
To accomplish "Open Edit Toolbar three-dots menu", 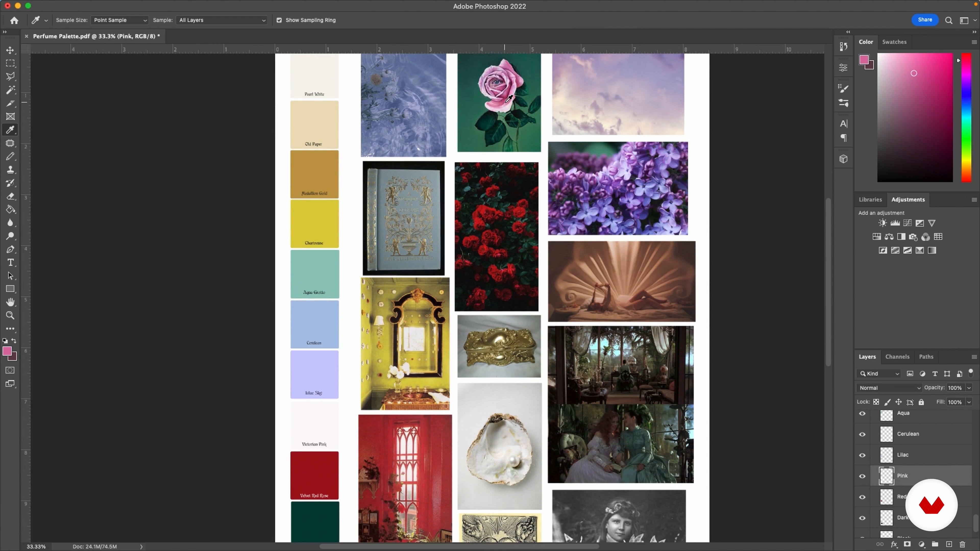I will [10, 329].
